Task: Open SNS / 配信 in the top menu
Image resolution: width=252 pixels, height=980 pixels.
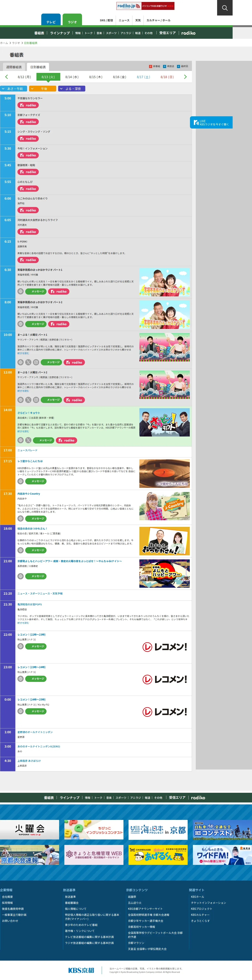Action: tap(106, 21)
